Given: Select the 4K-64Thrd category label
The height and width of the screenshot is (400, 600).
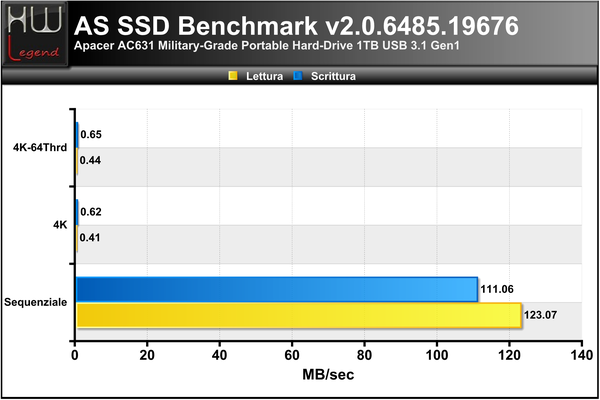Looking at the screenshot, I should click(40, 147).
